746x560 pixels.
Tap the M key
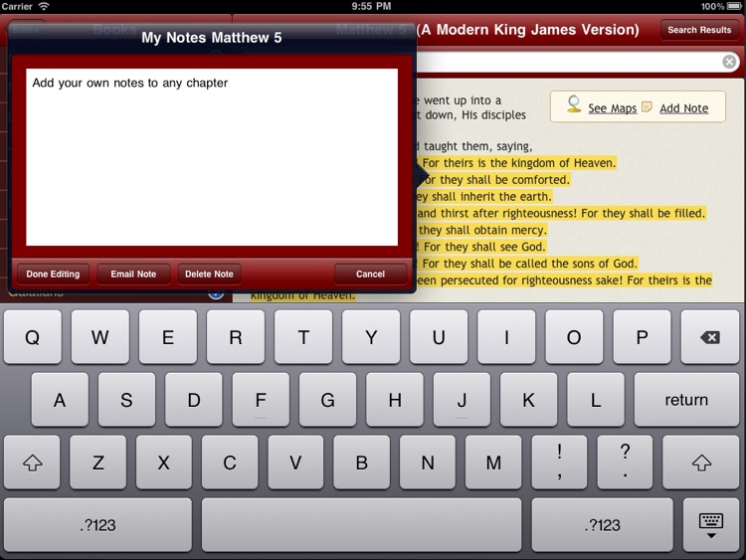click(x=493, y=463)
